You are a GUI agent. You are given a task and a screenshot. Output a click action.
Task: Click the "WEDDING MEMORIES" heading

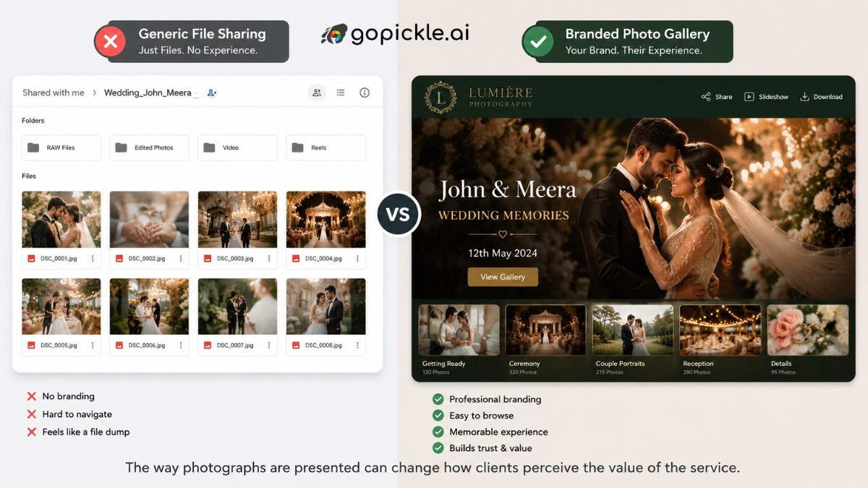click(x=504, y=215)
